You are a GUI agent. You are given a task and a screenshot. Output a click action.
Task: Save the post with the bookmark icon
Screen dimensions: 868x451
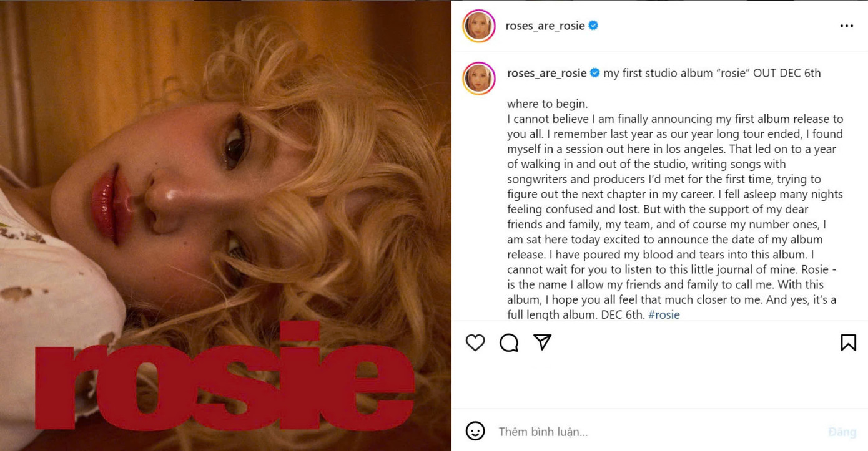847,342
